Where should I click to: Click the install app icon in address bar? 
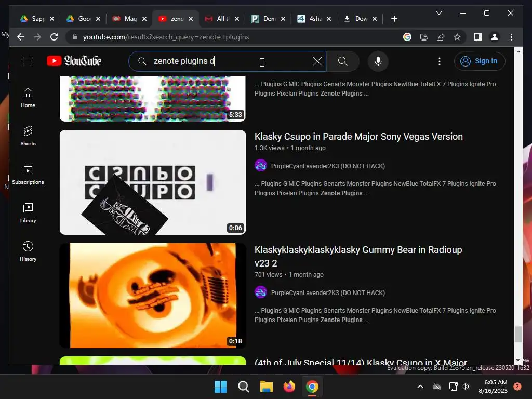pyautogui.click(x=424, y=37)
